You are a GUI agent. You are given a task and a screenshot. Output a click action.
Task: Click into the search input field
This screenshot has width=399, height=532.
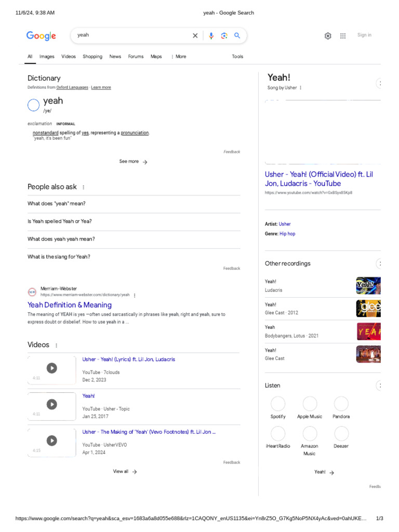click(132, 35)
